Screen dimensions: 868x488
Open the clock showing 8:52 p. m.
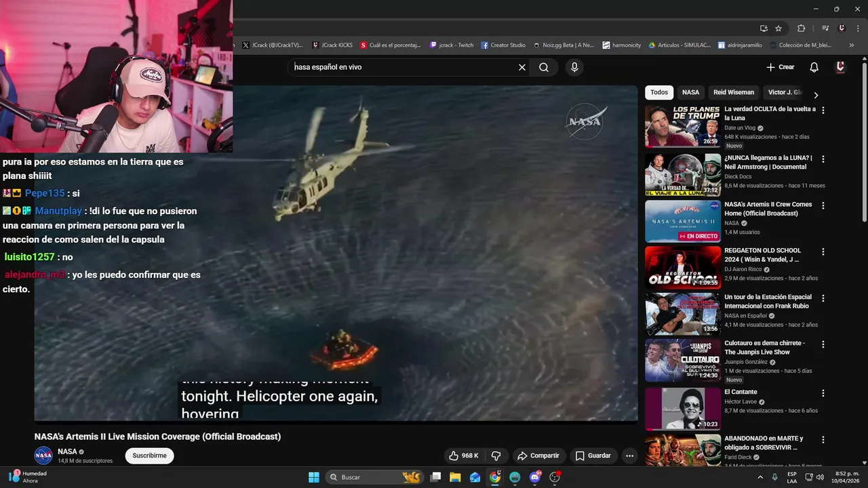pyautogui.click(x=847, y=477)
